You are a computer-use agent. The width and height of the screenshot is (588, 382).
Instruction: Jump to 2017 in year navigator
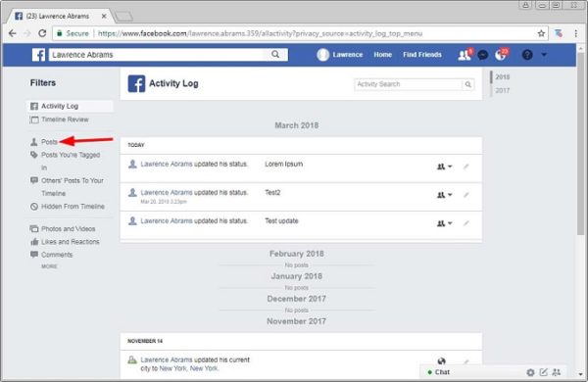[x=502, y=91]
